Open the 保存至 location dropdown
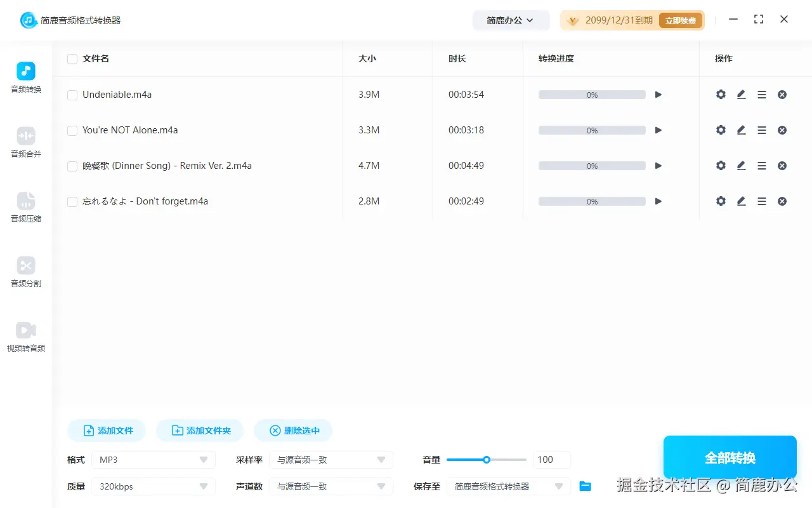The height and width of the screenshot is (508, 812). tap(509, 486)
